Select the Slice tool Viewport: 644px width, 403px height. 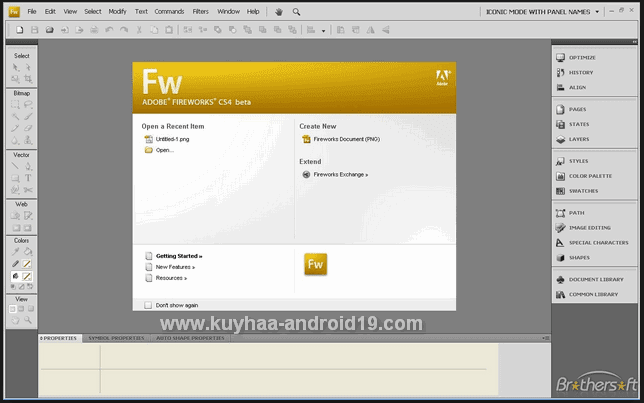pyautogui.click(x=28, y=215)
